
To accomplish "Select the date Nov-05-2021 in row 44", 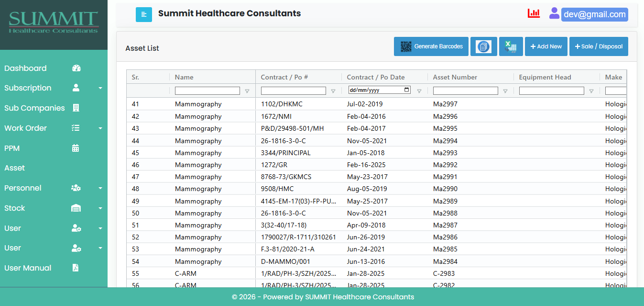I will [367, 141].
